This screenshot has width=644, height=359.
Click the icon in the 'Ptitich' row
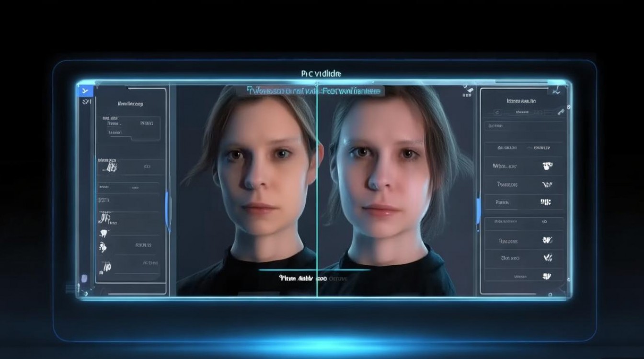click(546, 202)
